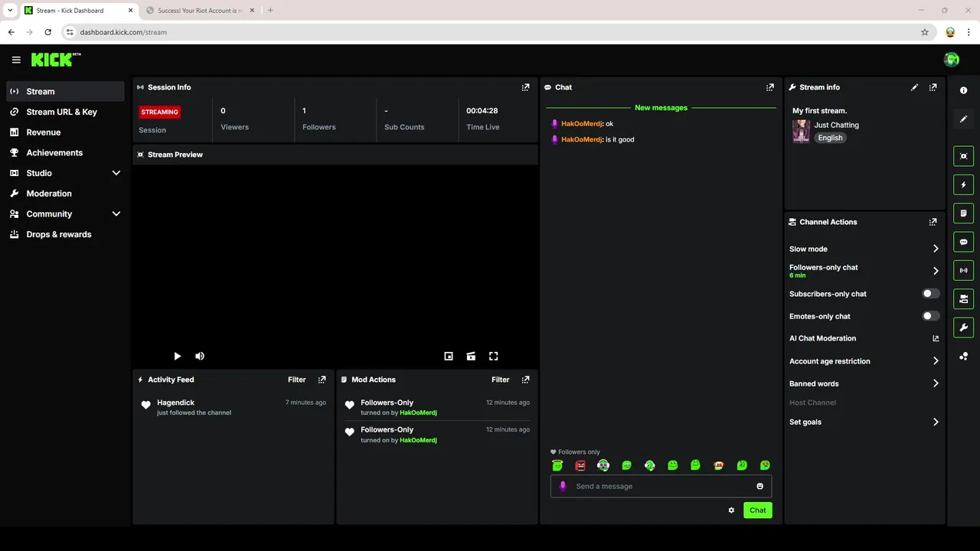Open chat settings gear icon
This screenshot has width=980, height=551.
[x=731, y=510]
